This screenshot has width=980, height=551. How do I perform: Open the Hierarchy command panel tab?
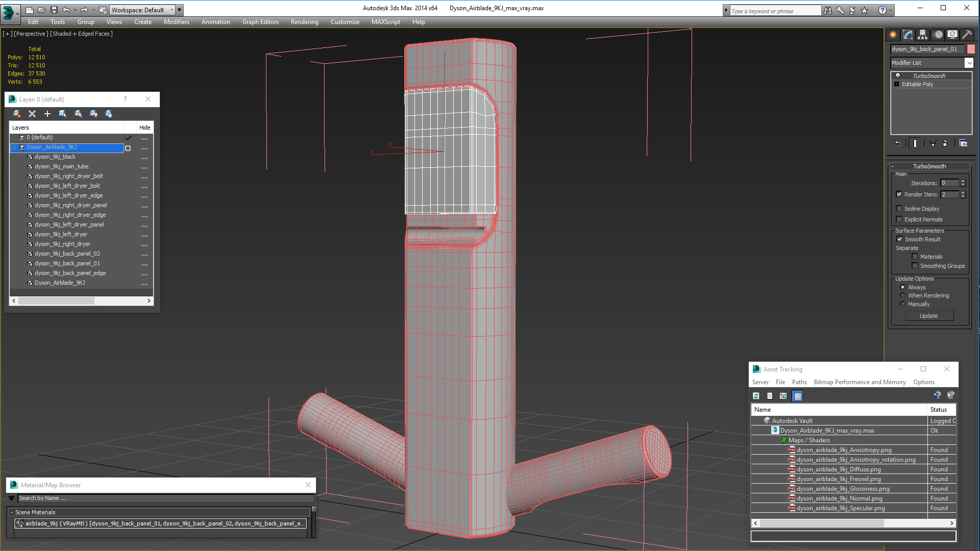pos(922,35)
